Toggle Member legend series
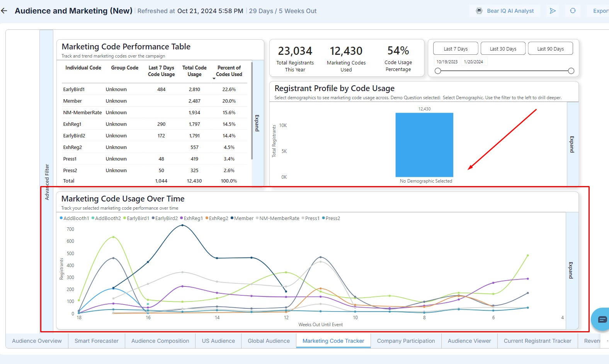 [x=242, y=218]
